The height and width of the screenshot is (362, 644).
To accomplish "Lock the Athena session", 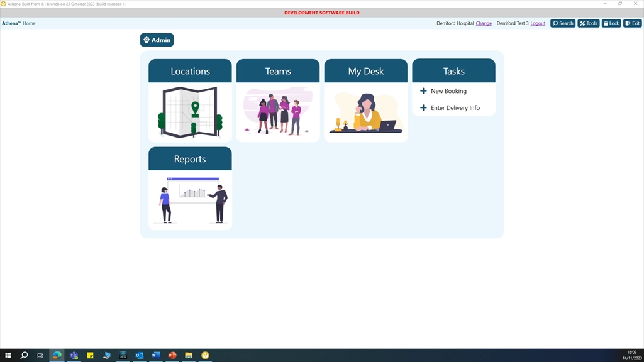I will coord(611,23).
